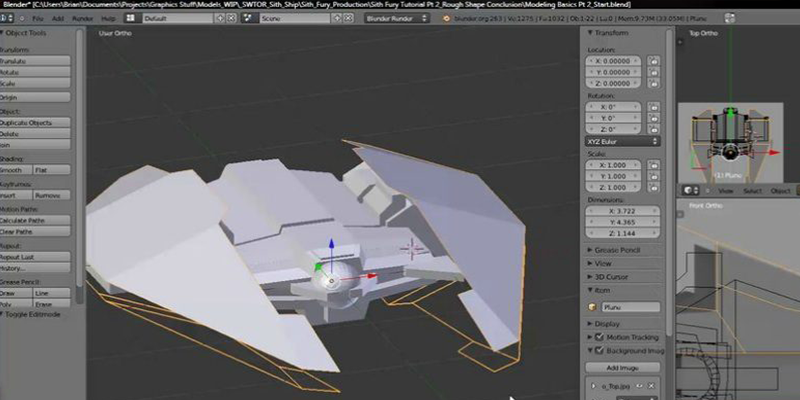Screen dimensions: 800x400
Task: Lock the Scale X value
Action: tap(653, 165)
